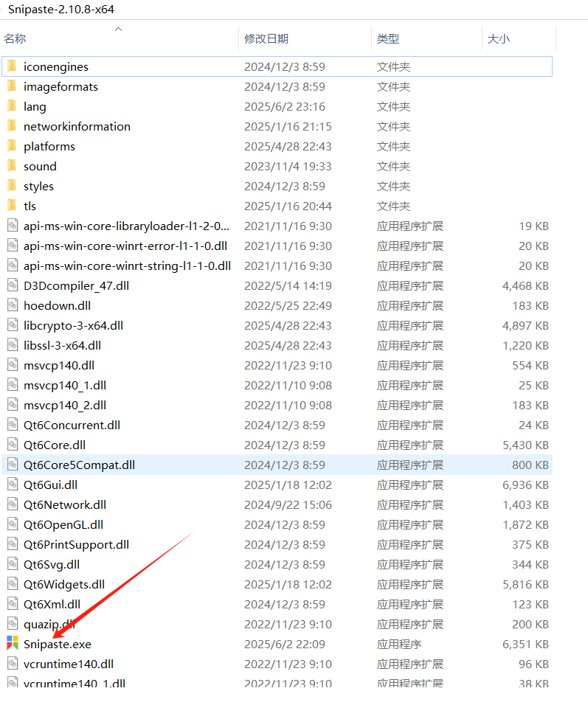Screen dimensions: 588x705
Task: Click the Snipaste-2.10.8-x64 folder title
Action: point(61,9)
